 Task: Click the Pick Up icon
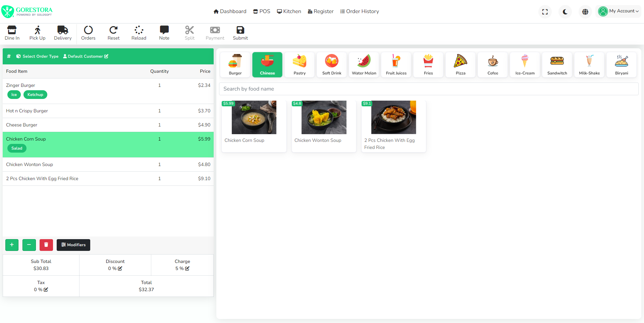[x=37, y=33]
